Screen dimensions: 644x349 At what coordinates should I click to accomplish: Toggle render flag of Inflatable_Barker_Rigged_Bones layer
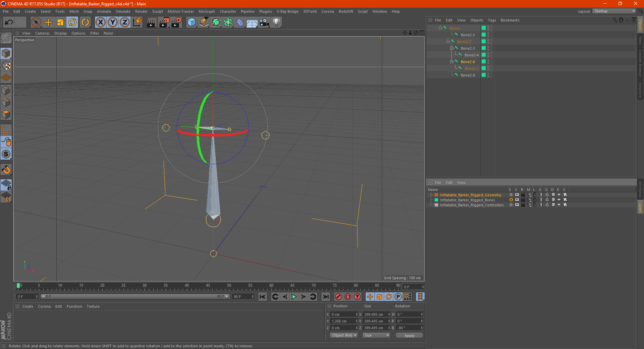click(523, 200)
